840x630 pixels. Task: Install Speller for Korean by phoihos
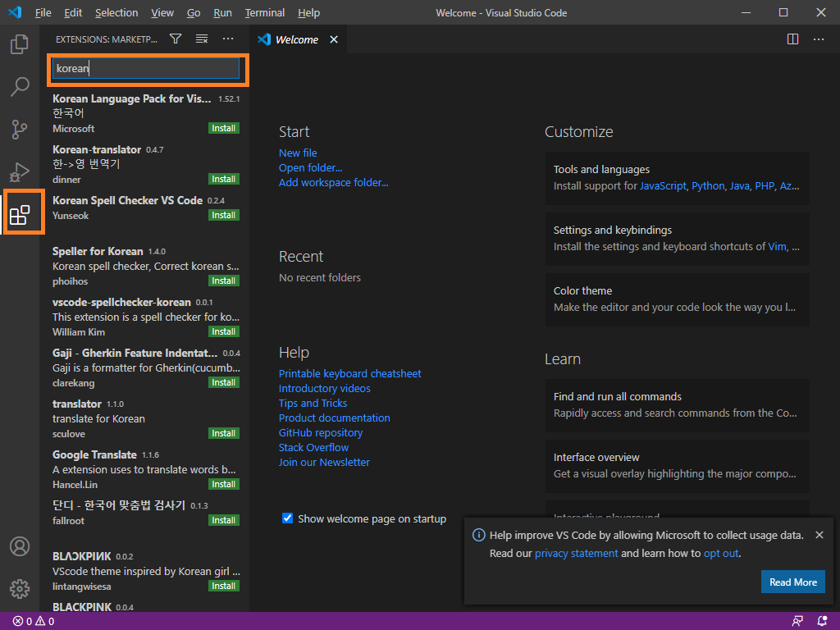coord(223,281)
